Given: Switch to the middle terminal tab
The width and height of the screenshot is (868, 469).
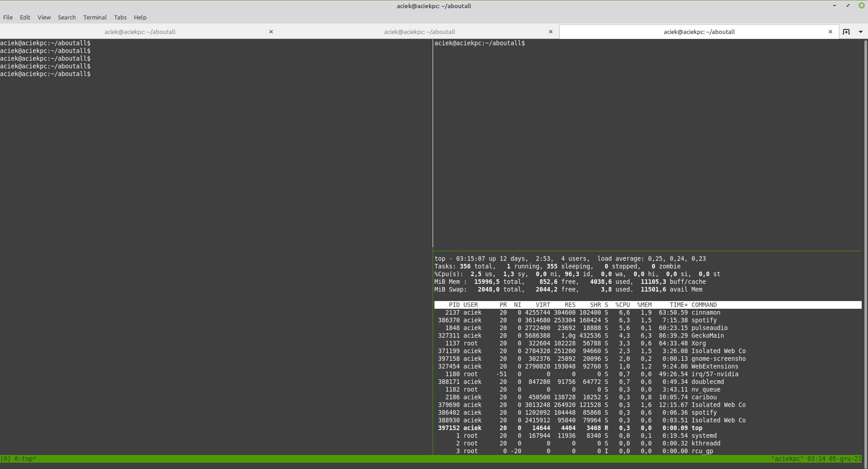Looking at the screenshot, I should coord(420,32).
